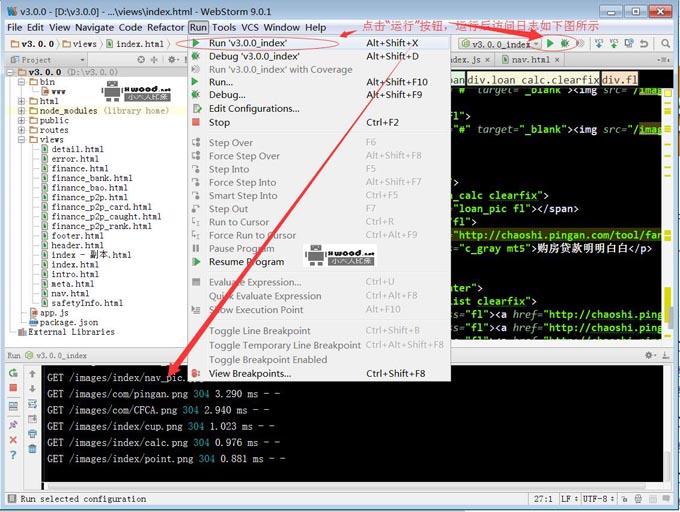Open the Show History toolbar icon

[629, 43]
